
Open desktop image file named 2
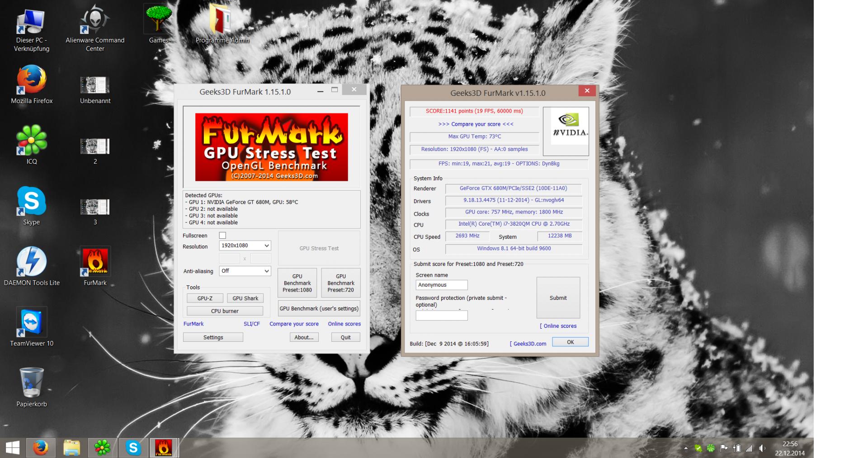[x=95, y=150]
